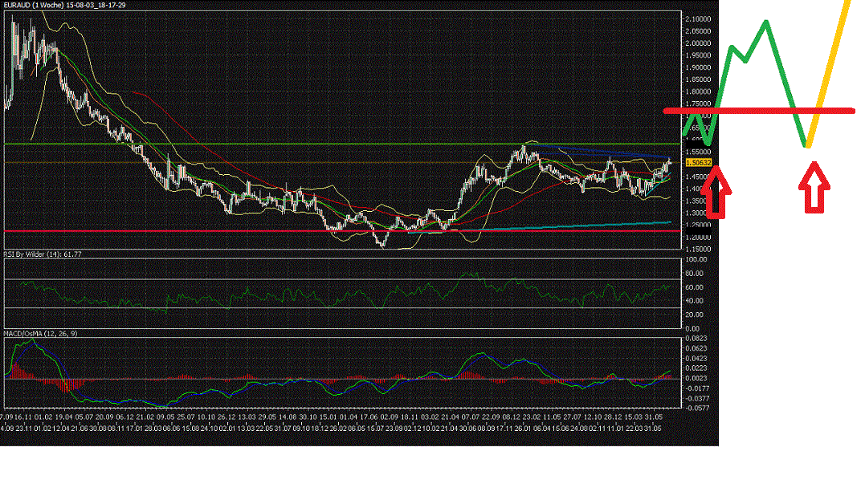865x504 pixels.
Task: Click the 100.00 level on RSI scale
Action: point(695,260)
